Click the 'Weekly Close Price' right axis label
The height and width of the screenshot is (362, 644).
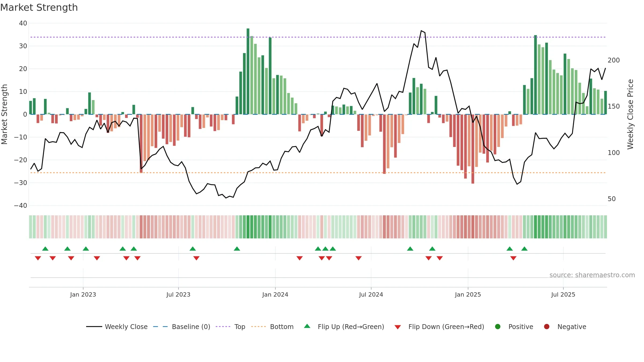coord(630,114)
